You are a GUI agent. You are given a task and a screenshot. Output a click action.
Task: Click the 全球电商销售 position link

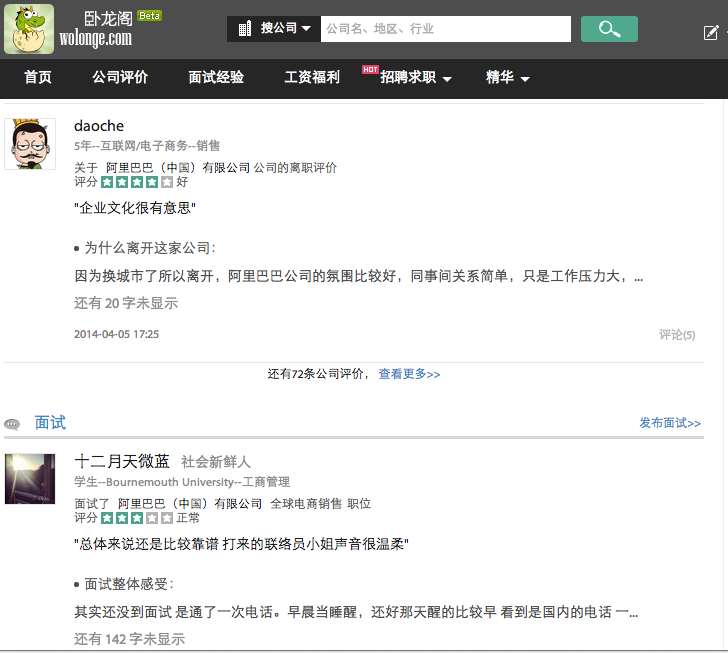pyautogui.click(x=306, y=503)
